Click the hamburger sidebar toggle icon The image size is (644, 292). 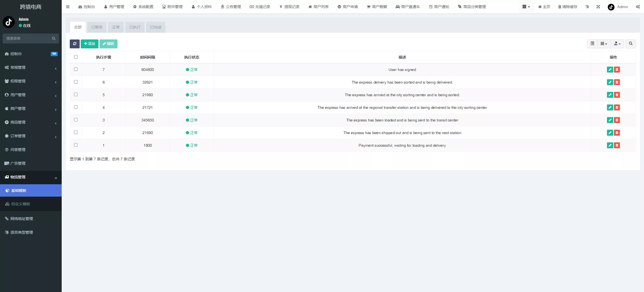(68, 7)
